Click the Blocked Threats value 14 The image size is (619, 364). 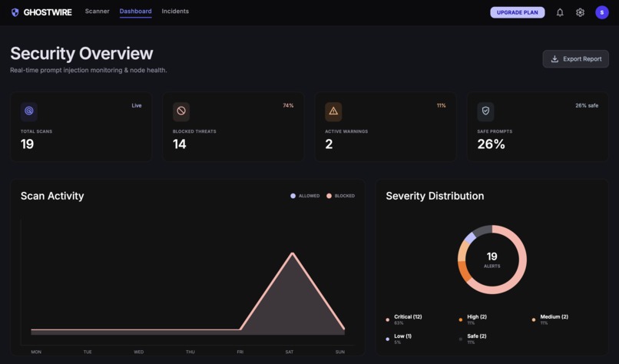(x=179, y=144)
